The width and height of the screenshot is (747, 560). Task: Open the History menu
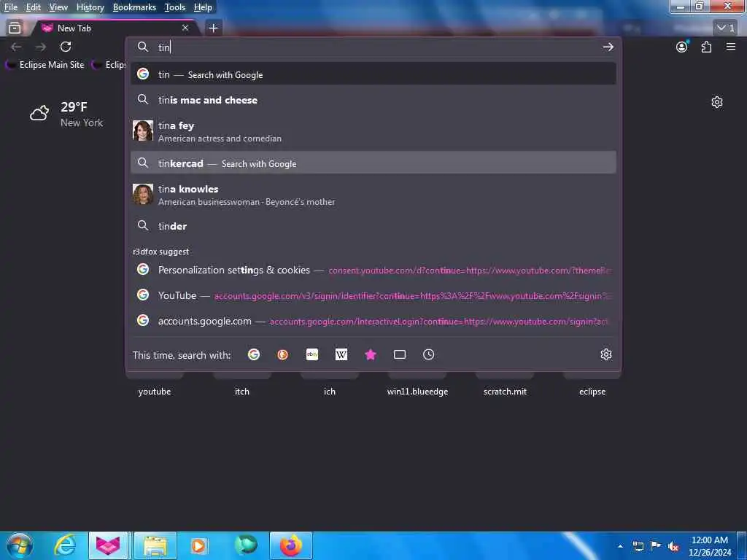[90, 7]
